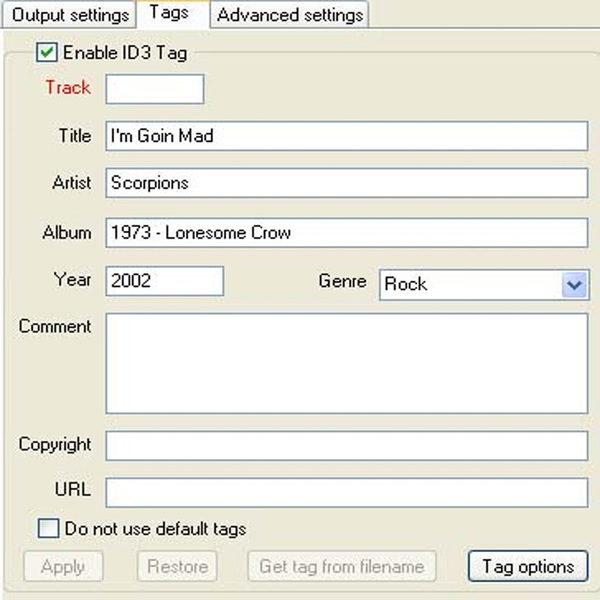Viewport: 600px width, 600px height.
Task: Click the Artist field showing Scorpions
Action: pos(347,183)
